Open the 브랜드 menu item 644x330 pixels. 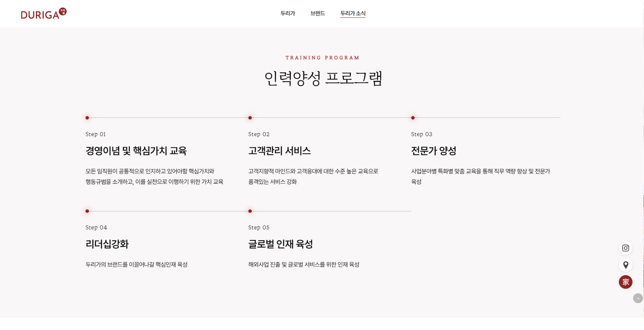click(317, 14)
